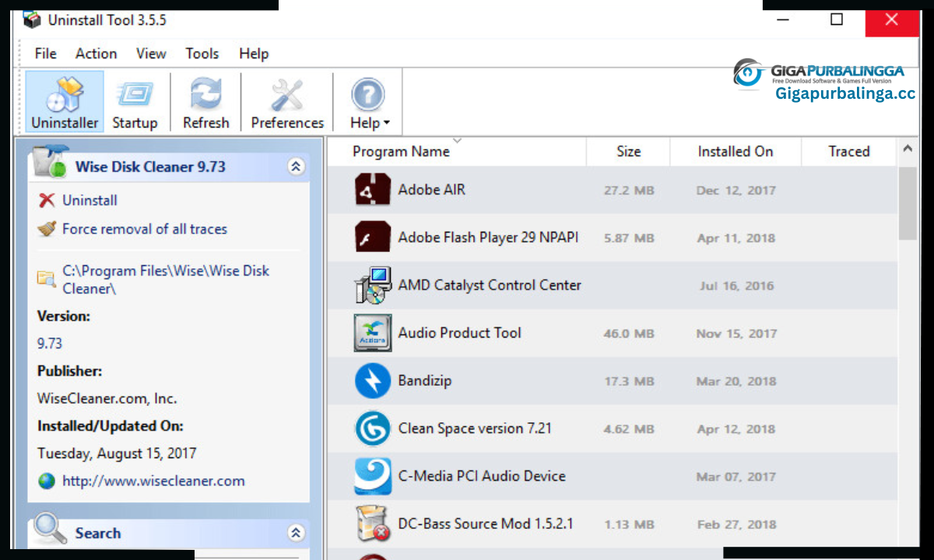Sort by the Size column header
The height and width of the screenshot is (560, 934).
(628, 152)
